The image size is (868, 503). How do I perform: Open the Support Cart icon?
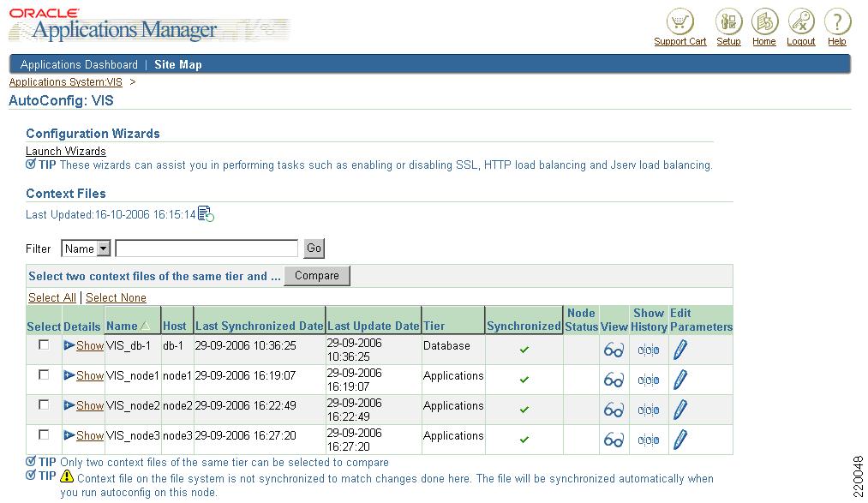679,22
